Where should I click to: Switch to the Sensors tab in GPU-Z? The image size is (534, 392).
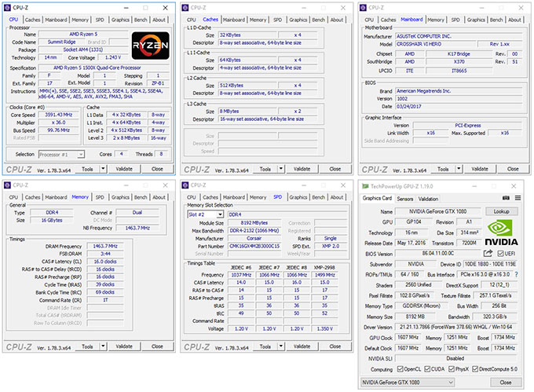405,199
